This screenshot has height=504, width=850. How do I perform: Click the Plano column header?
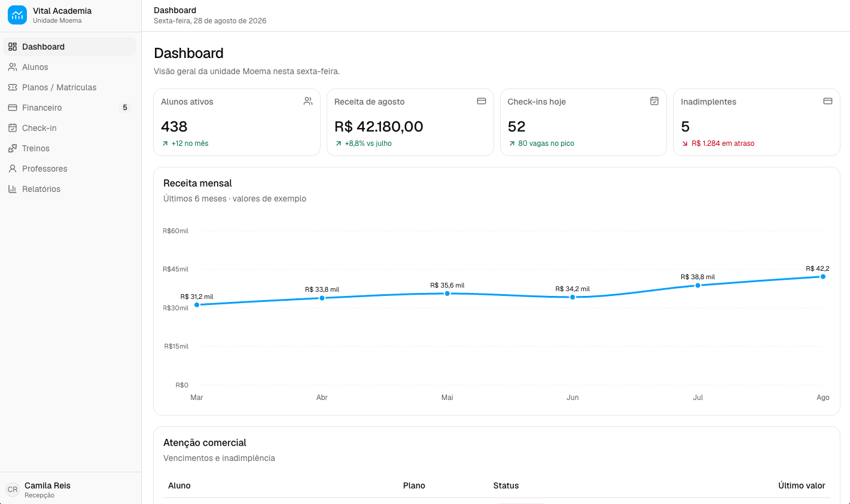click(x=414, y=485)
